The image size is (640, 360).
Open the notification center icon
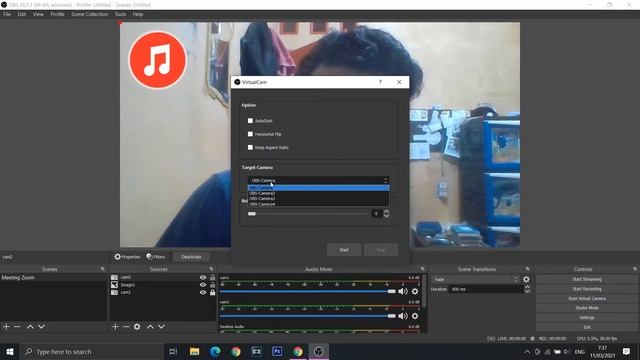[626, 351]
